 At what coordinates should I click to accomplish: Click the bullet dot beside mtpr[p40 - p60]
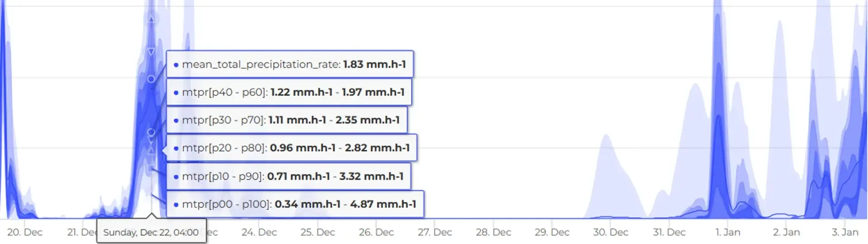[x=176, y=93]
